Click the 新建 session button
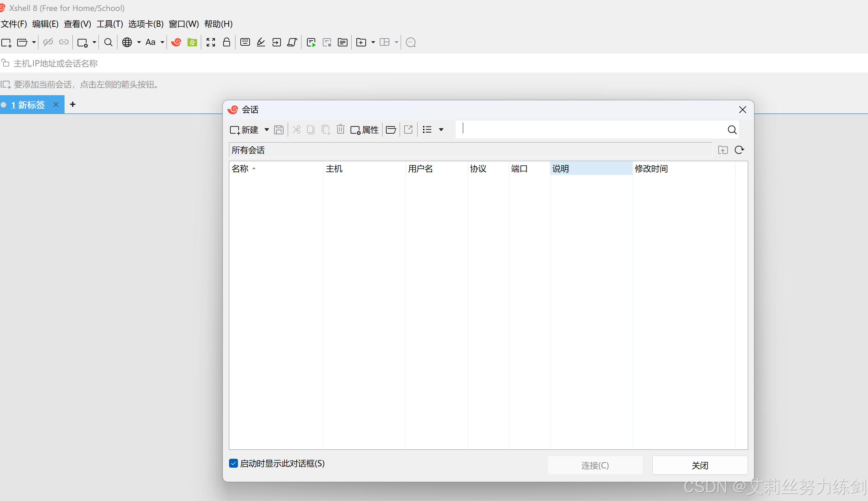Image resolution: width=868 pixels, height=501 pixels. tap(244, 130)
